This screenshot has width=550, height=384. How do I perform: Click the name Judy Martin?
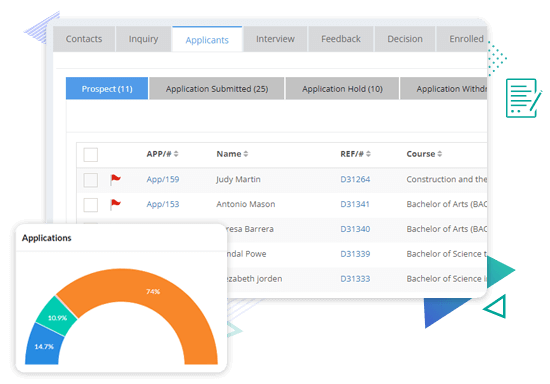click(x=238, y=179)
